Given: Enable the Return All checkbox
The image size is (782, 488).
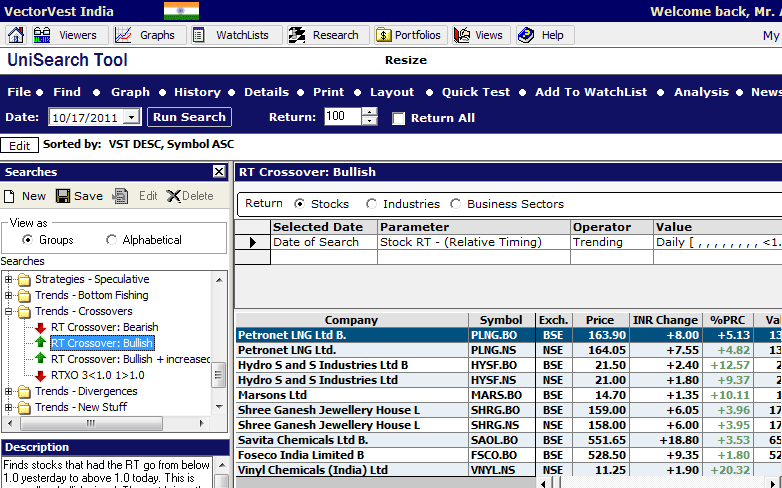Looking at the screenshot, I should 398,118.
